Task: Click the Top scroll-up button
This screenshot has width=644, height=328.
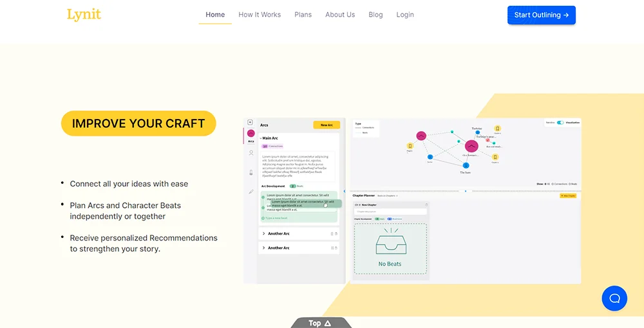Action: coord(320,323)
